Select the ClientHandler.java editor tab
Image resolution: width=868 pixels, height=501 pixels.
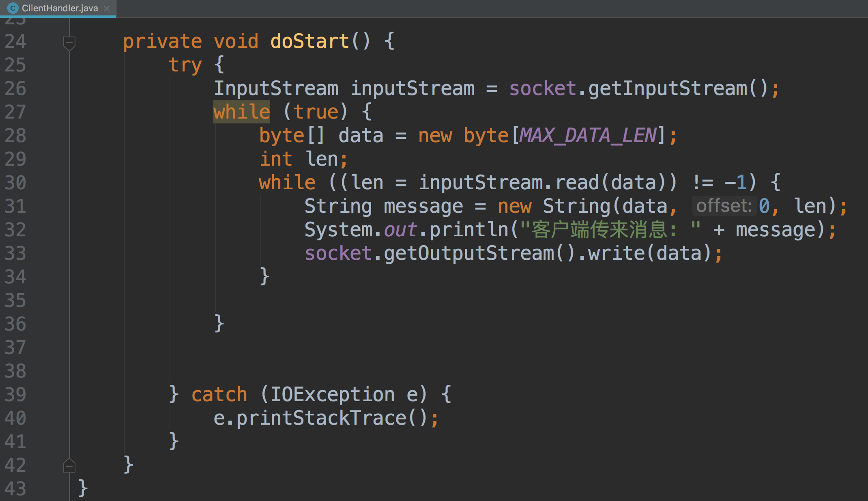[60, 8]
